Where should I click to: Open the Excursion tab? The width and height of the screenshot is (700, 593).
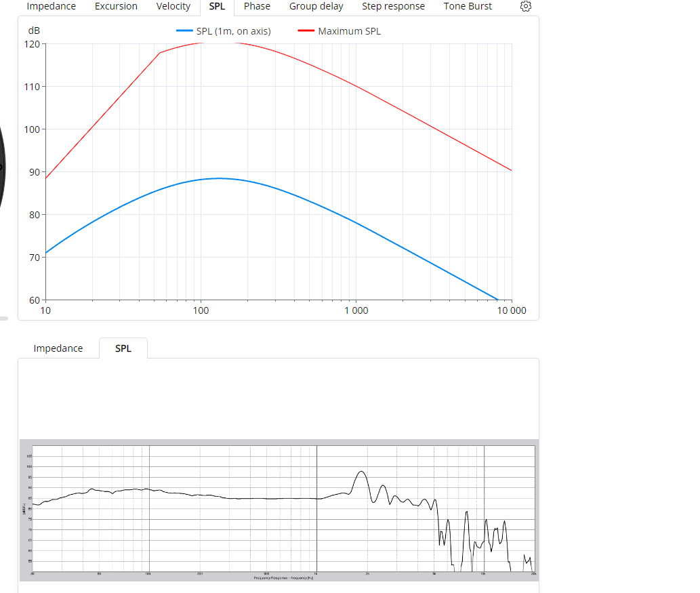[x=116, y=6]
